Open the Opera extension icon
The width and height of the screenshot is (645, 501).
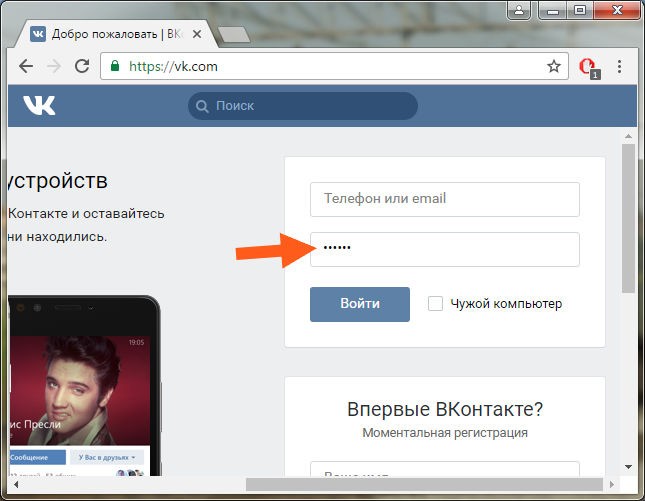tap(589, 67)
